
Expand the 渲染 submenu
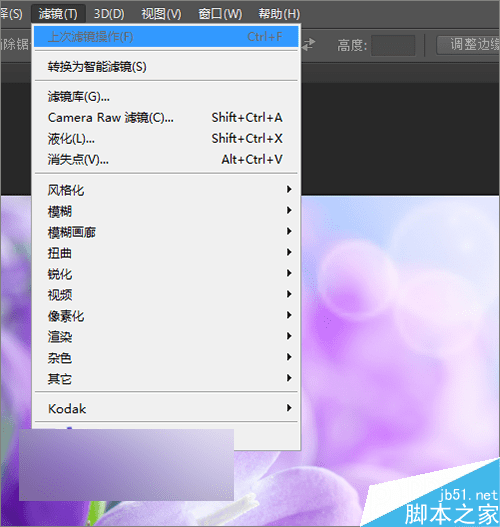[x=166, y=336]
